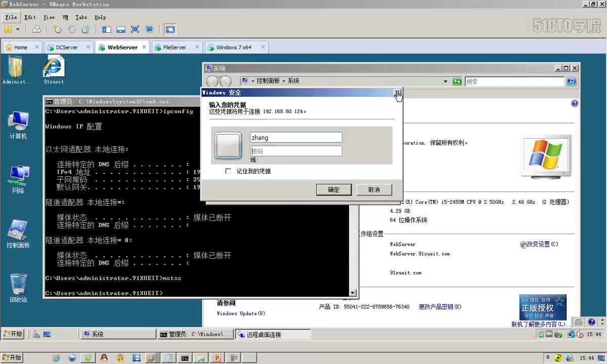Viewport: 607px width, 364px height.
Task: Open the View menu in VMware
Action: tap(49, 17)
